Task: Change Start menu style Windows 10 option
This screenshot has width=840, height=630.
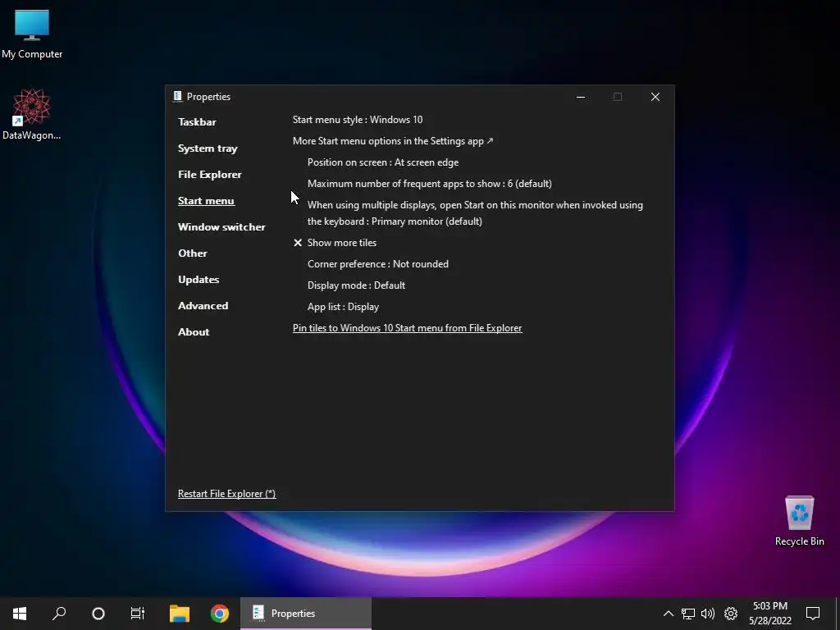Action: coord(358,120)
